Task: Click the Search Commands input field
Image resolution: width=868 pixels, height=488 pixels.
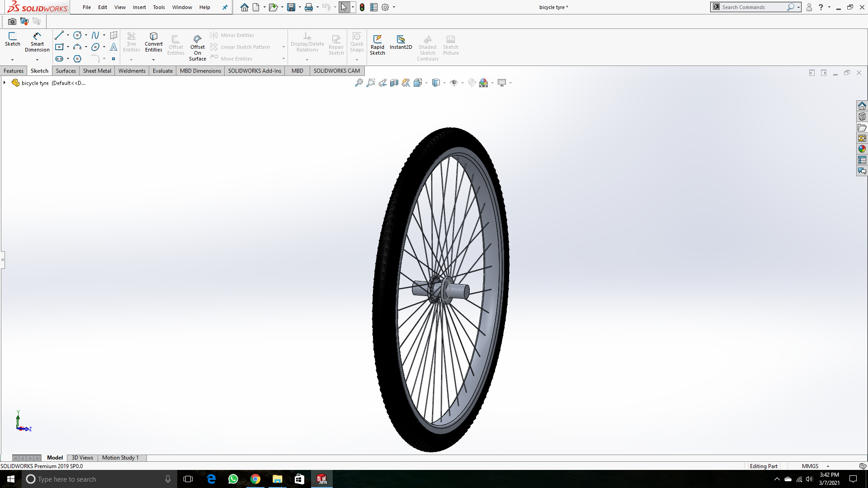Action: (x=753, y=7)
